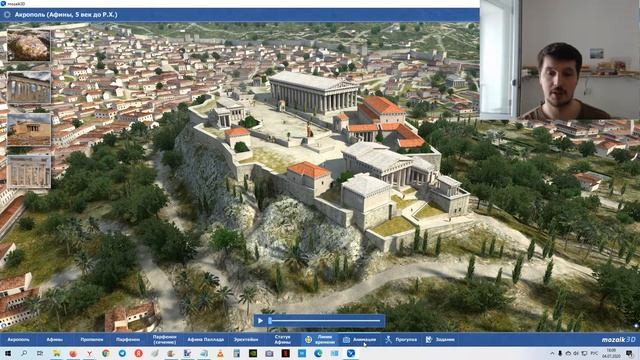Open VLC cone icon in taskbar
This screenshot has height=360, width=640.
(220, 353)
